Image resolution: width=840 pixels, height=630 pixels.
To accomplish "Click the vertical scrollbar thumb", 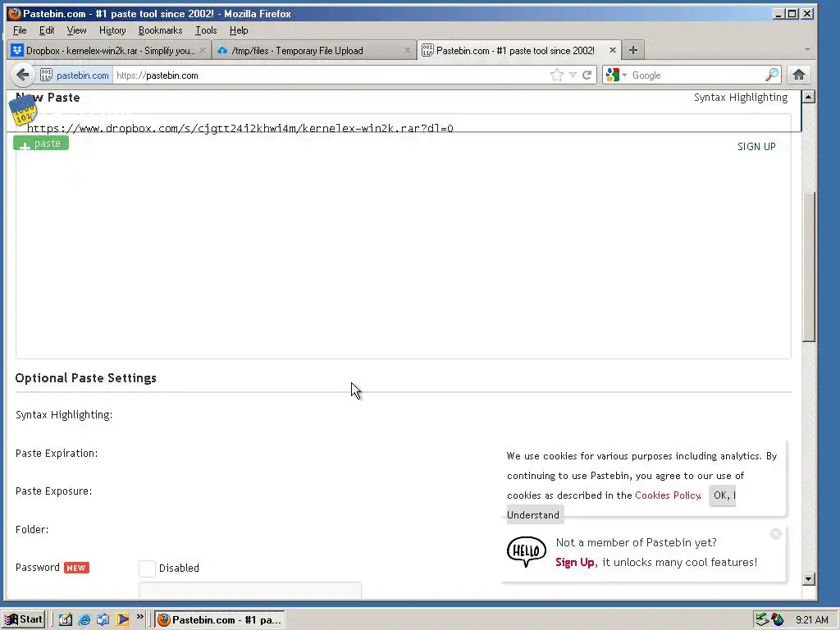I will pyautogui.click(x=808, y=267).
